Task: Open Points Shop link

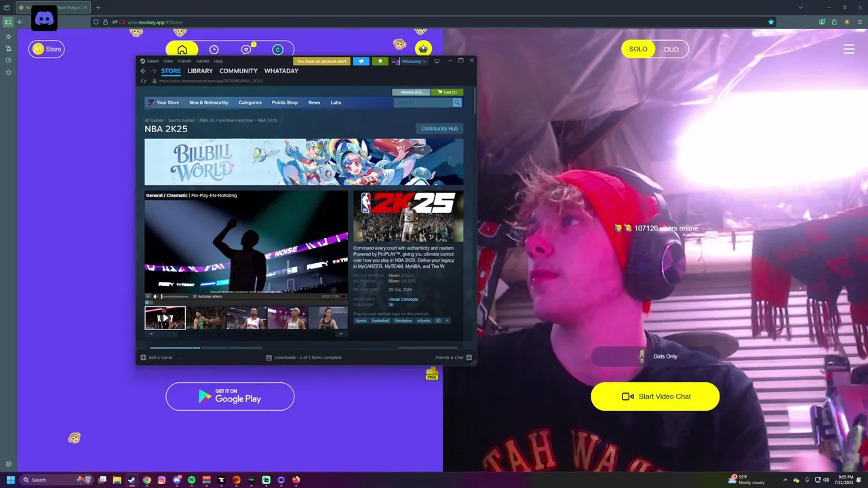Action: [x=285, y=102]
